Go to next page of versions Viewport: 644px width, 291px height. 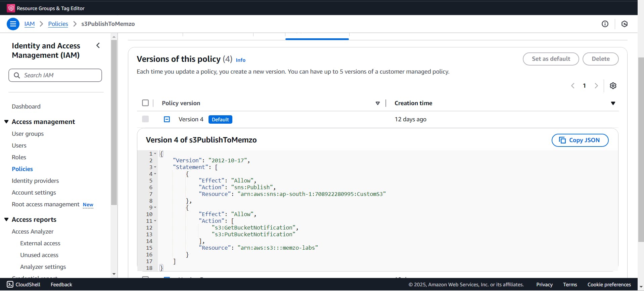[596, 86]
